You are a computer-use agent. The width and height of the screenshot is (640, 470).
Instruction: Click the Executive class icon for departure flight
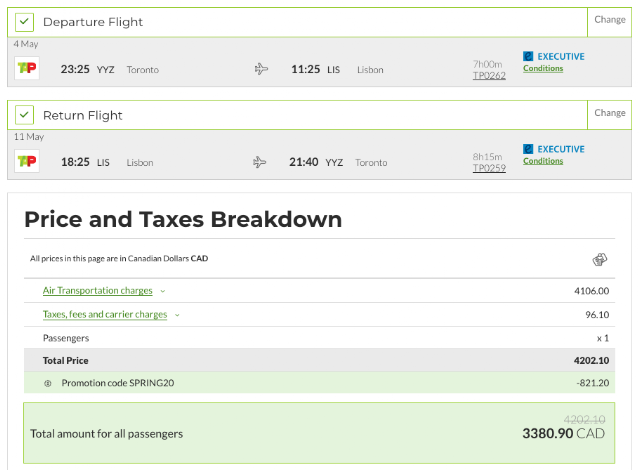point(528,56)
